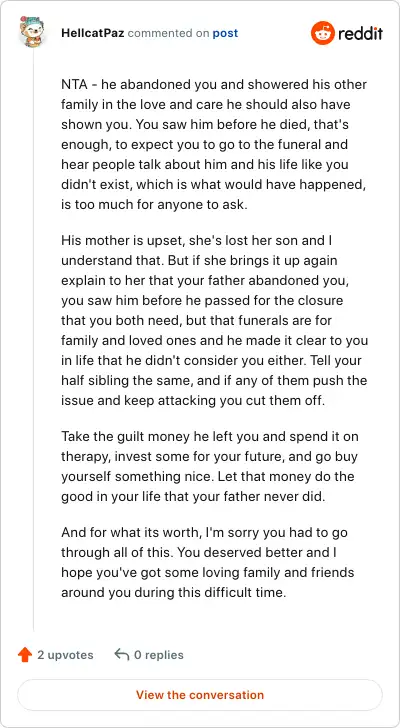Follow the blue "post" link

(225, 33)
